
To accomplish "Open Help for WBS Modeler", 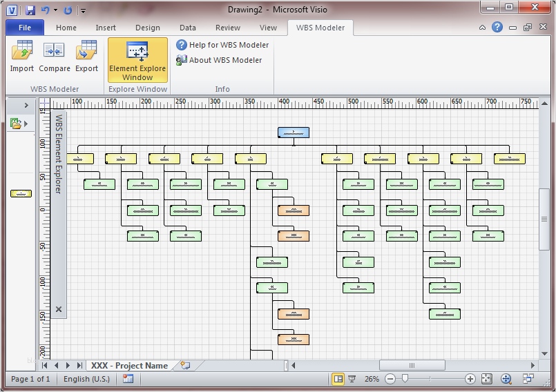I will pyautogui.click(x=222, y=45).
